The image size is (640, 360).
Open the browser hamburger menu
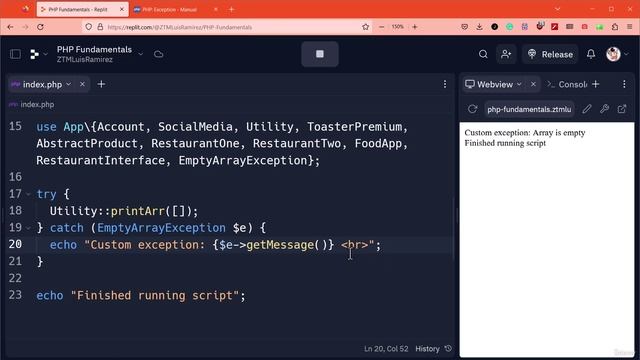pyautogui.click(x=630, y=27)
